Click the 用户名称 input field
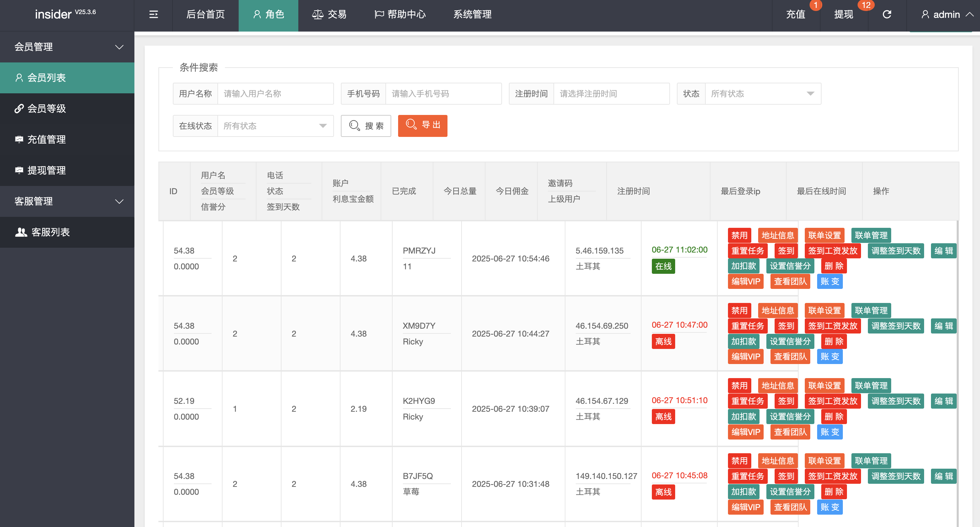This screenshot has height=527, width=980. coord(275,94)
